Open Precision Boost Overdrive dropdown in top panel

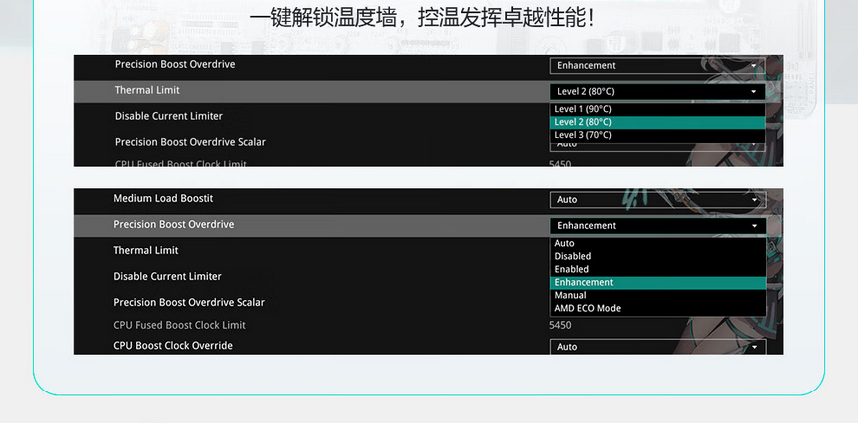click(x=658, y=65)
